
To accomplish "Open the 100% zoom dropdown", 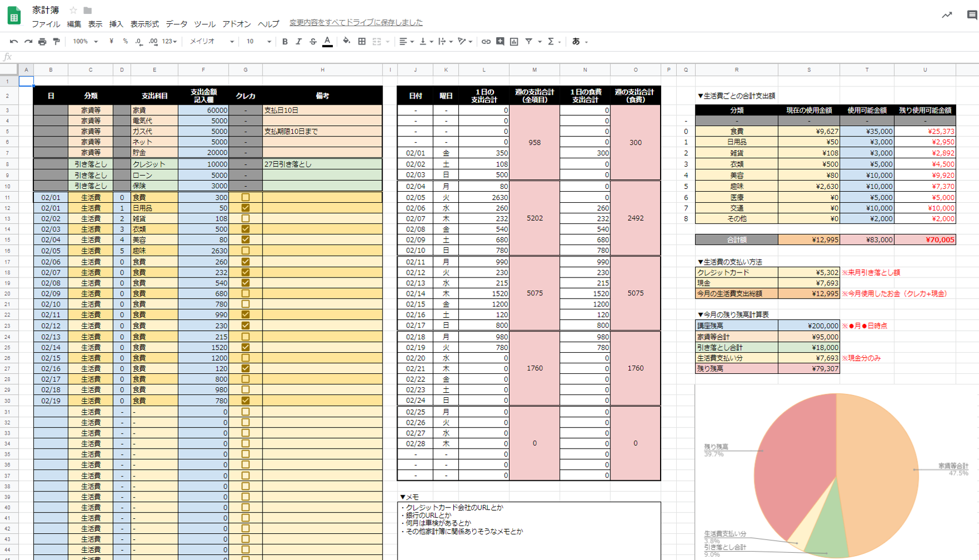I will coord(85,42).
